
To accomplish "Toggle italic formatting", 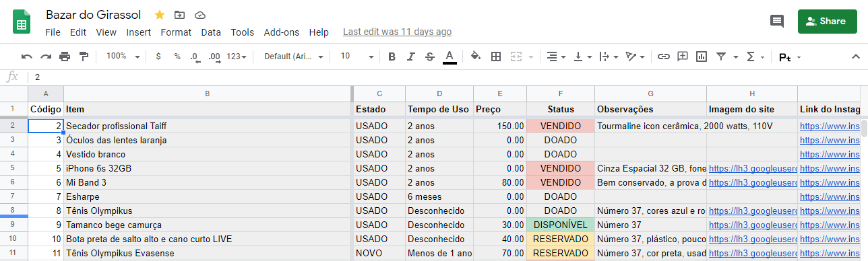I will pos(410,57).
